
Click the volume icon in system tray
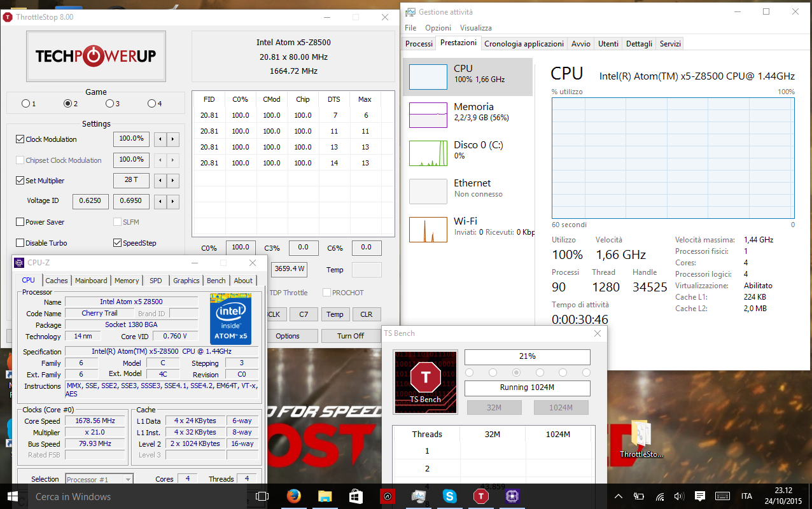click(679, 496)
